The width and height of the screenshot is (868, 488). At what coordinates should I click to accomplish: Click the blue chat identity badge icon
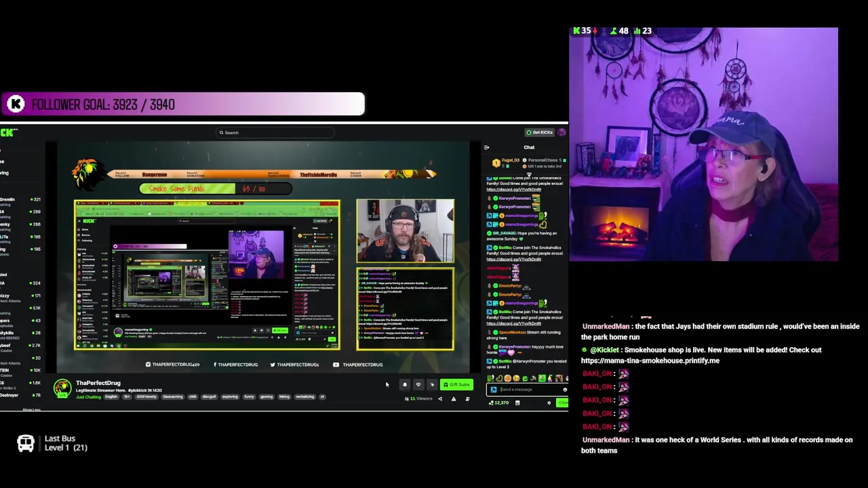click(494, 390)
